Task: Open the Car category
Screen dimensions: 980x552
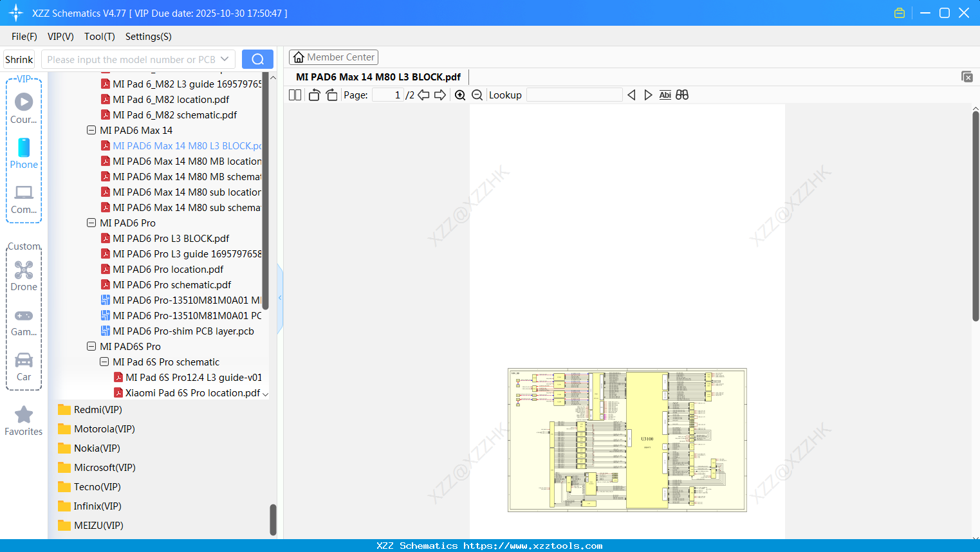Action: click(x=24, y=360)
